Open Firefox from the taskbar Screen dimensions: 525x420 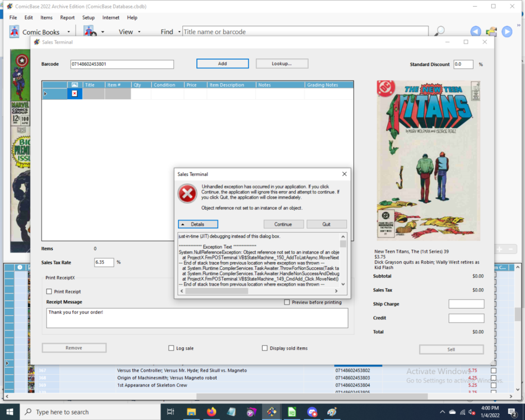(211, 412)
